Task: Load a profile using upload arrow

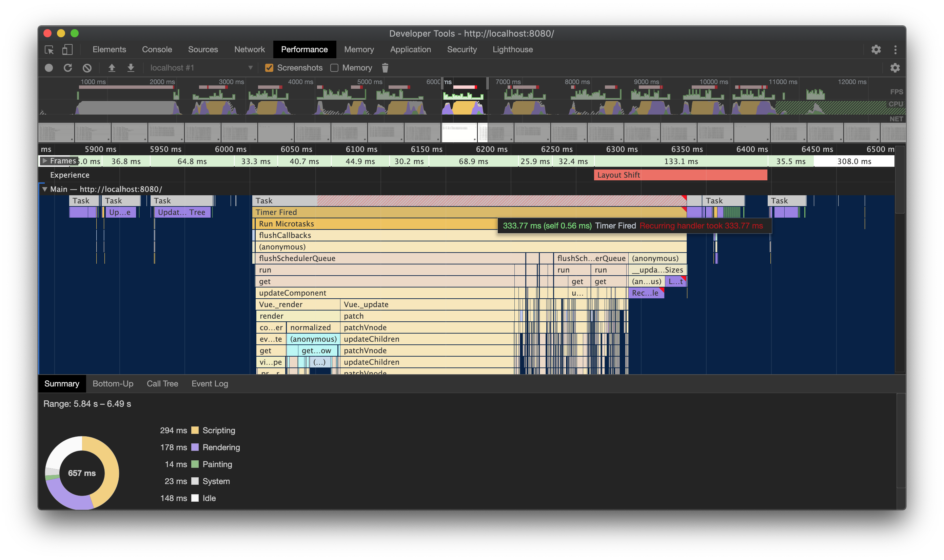Action: coord(112,68)
